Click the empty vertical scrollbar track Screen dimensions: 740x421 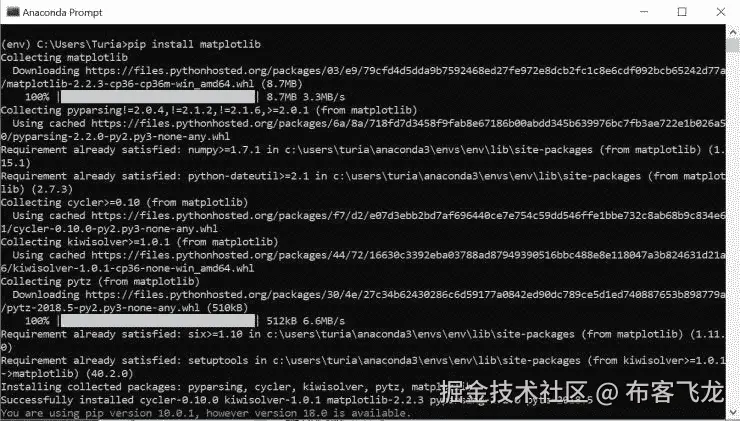[x=733, y=229]
